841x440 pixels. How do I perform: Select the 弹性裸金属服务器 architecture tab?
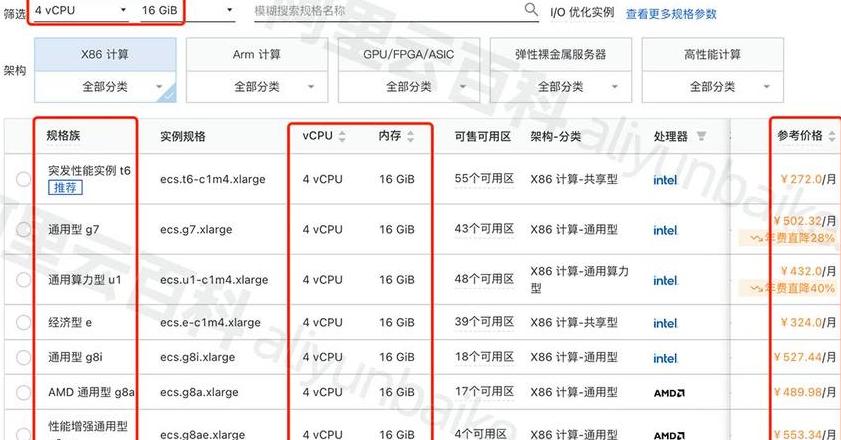(x=560, y=54)
